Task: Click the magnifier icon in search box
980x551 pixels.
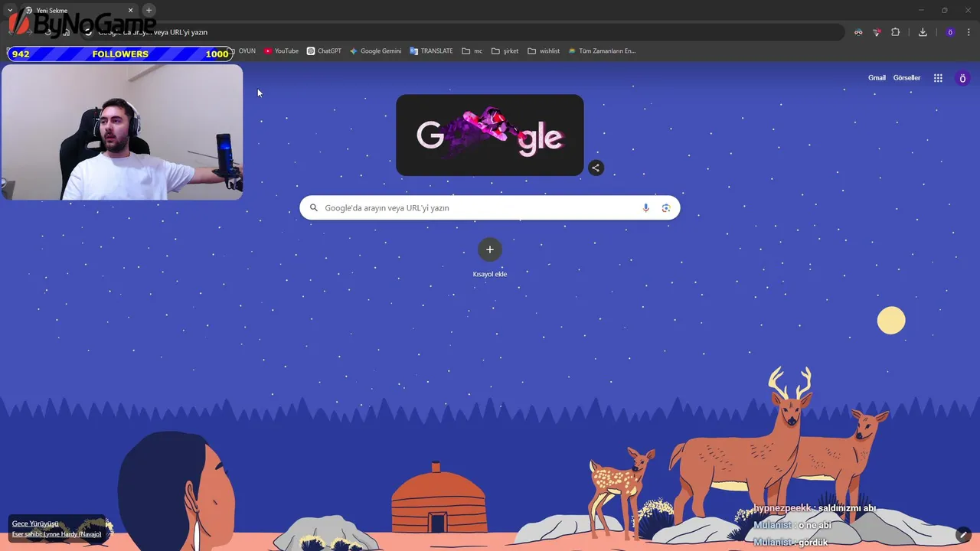Action: (x=313, y=208)
